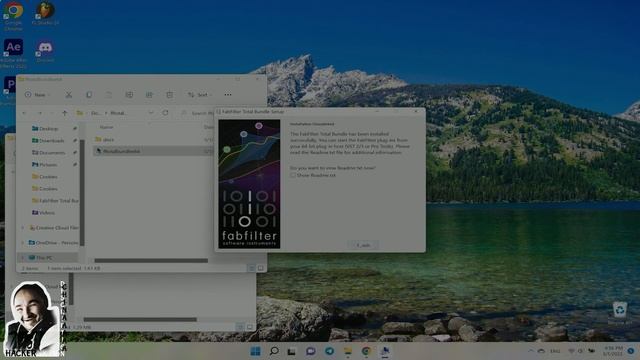Select the docs folder in the file list

tap(109, 140)
